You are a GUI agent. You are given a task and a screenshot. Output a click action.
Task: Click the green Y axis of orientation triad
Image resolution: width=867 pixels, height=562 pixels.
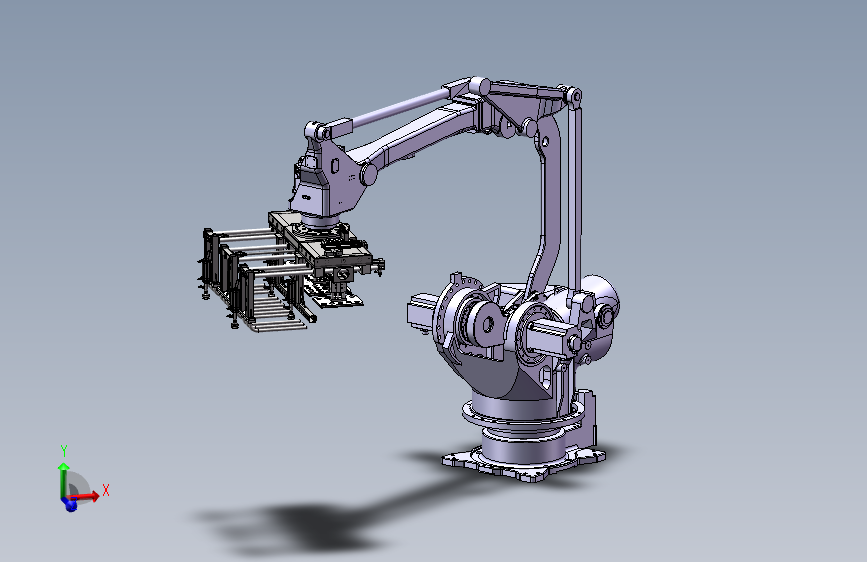coord(64,480)
